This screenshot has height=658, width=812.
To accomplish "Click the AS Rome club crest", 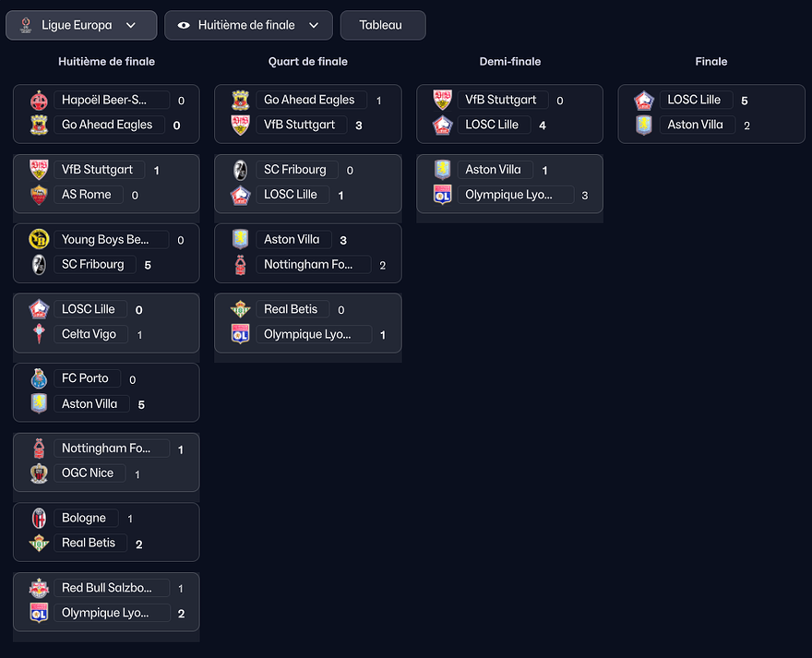I will click(x=39, y=195).
